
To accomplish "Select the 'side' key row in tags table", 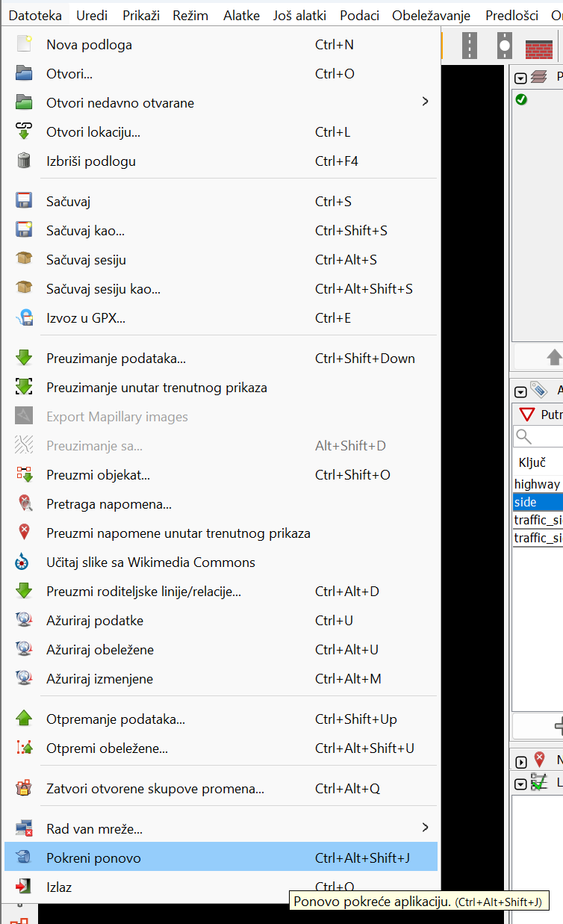I will [x=538, y=502].
